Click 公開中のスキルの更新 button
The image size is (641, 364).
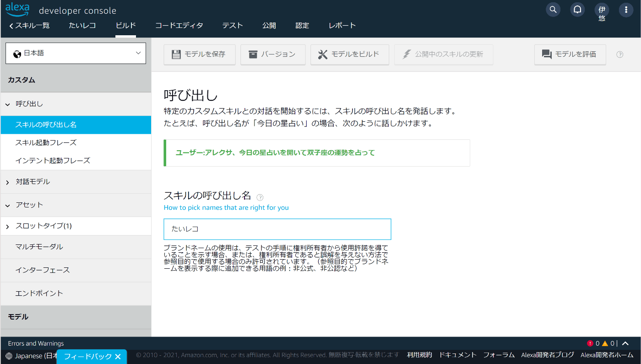(444, 54)
